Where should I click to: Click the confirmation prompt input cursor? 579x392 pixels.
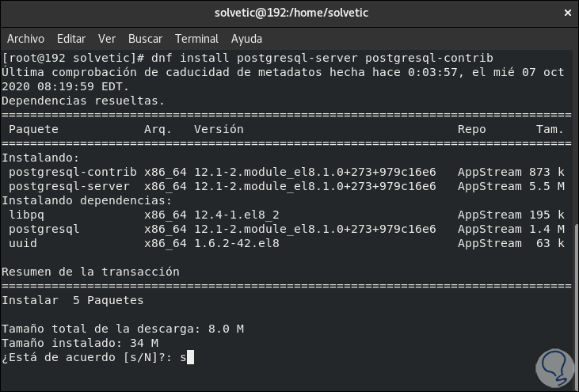coord(189,358)
